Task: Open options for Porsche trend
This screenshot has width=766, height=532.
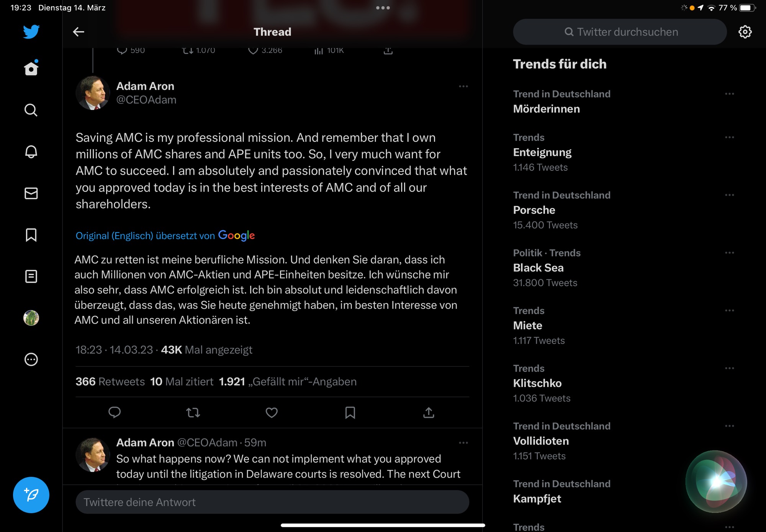Action: click(x=729, y=195)
